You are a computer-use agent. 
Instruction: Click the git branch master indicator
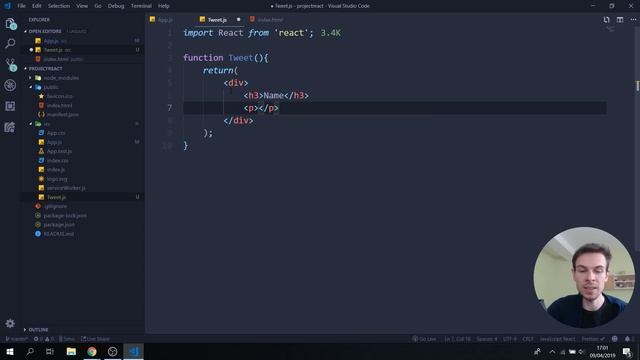coord(16,339)
